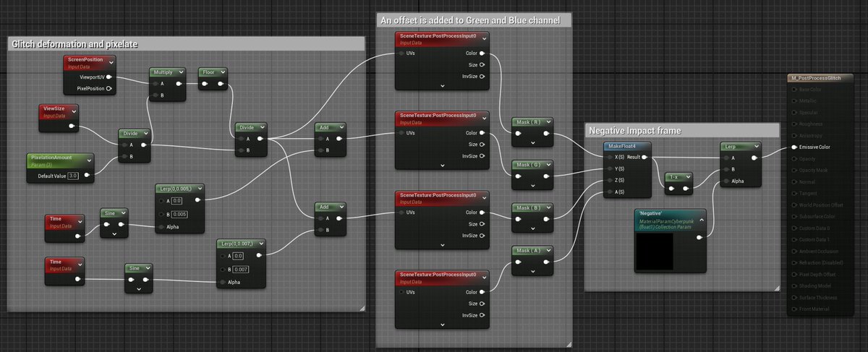Expand the Floor node chevron
The height and width of the screenshot is (352, 868).
221,72
